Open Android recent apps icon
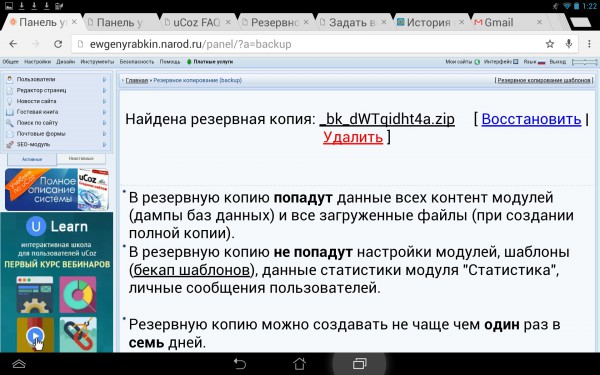 point(359,364)
